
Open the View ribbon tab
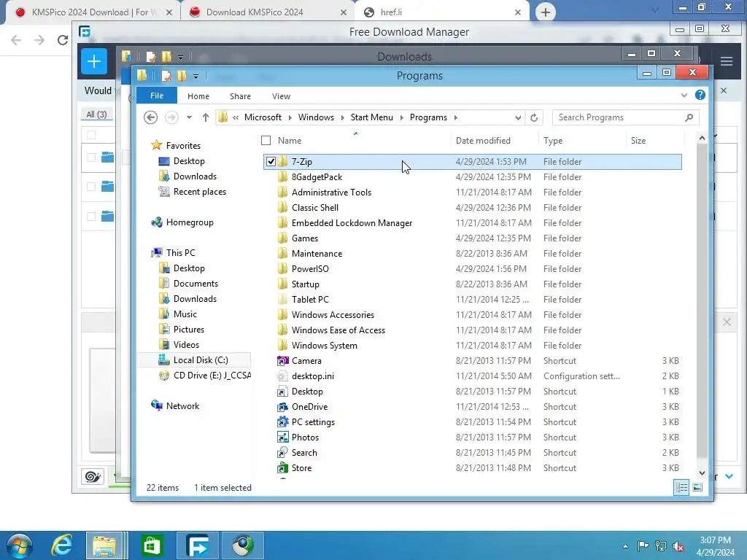(281, 96)
